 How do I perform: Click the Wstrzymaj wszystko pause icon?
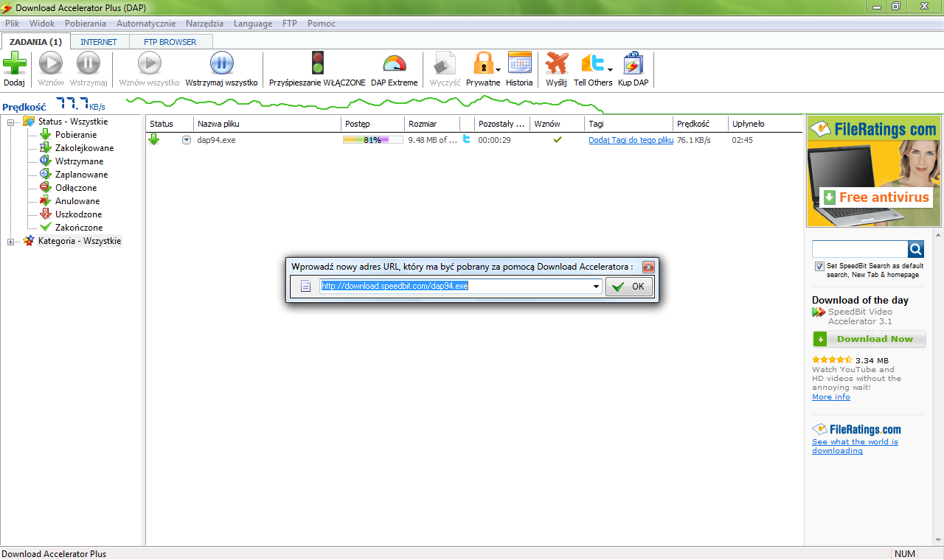[x=221, y=64]
